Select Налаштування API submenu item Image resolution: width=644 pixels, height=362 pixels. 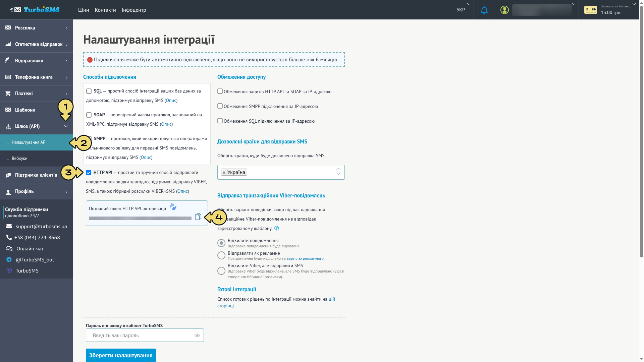pos(37,142)
